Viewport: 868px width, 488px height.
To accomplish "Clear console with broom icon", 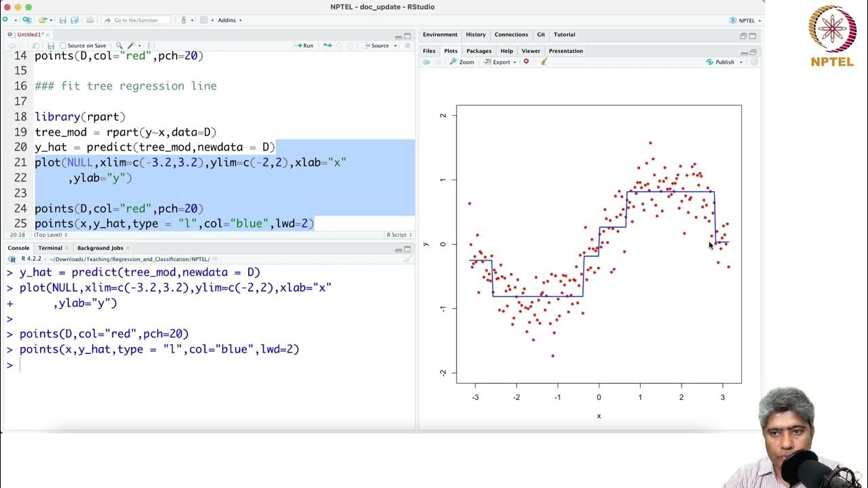I will pos(407,259).
